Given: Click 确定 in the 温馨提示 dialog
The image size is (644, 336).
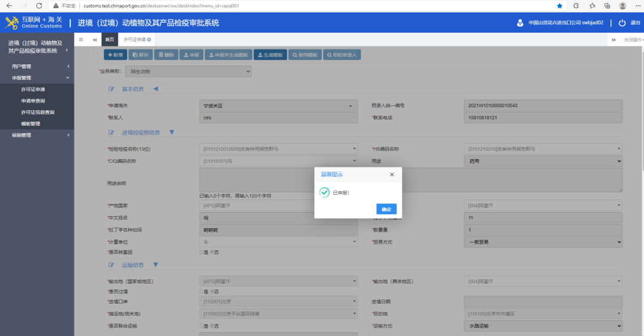Looking at the screenshot, I should [x=386, y=209].
